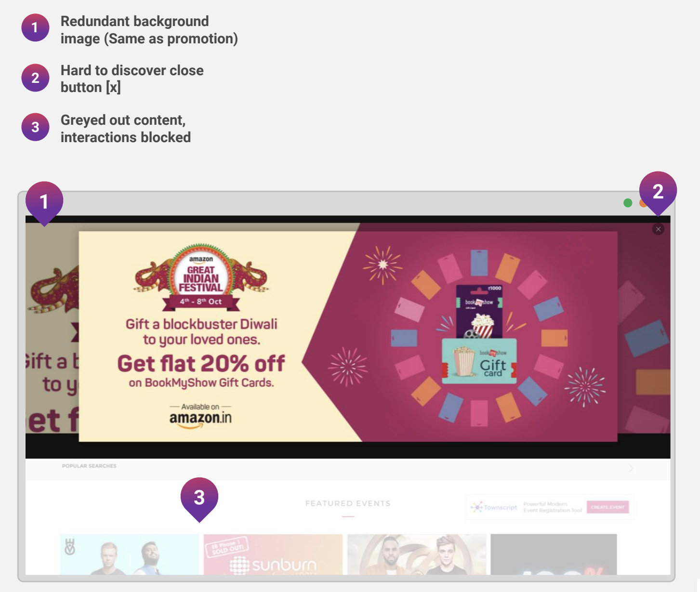Screen dimensions: 700x592
Task: Expand Popular Searches with right chevron
Action: tap(631, 468)
